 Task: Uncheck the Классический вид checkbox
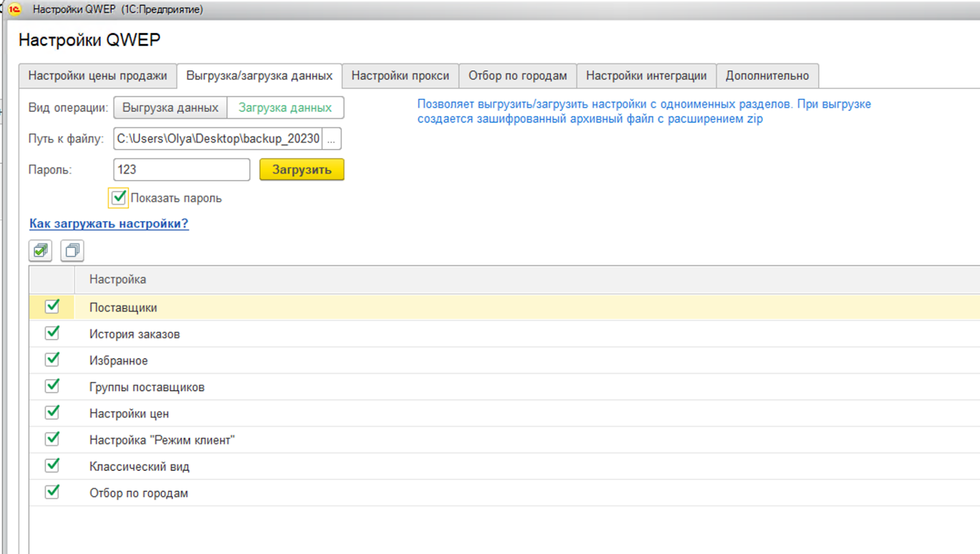(53, 465)
